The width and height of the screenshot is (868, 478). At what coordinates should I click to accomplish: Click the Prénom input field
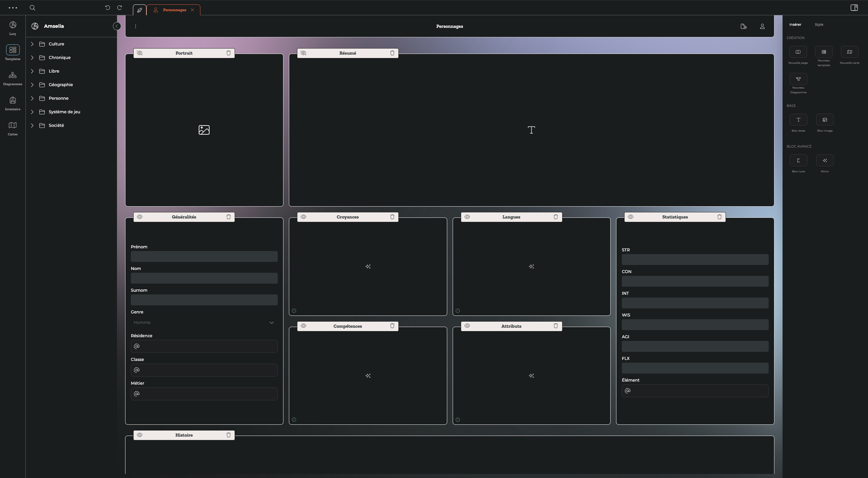[x=204, y=256]
